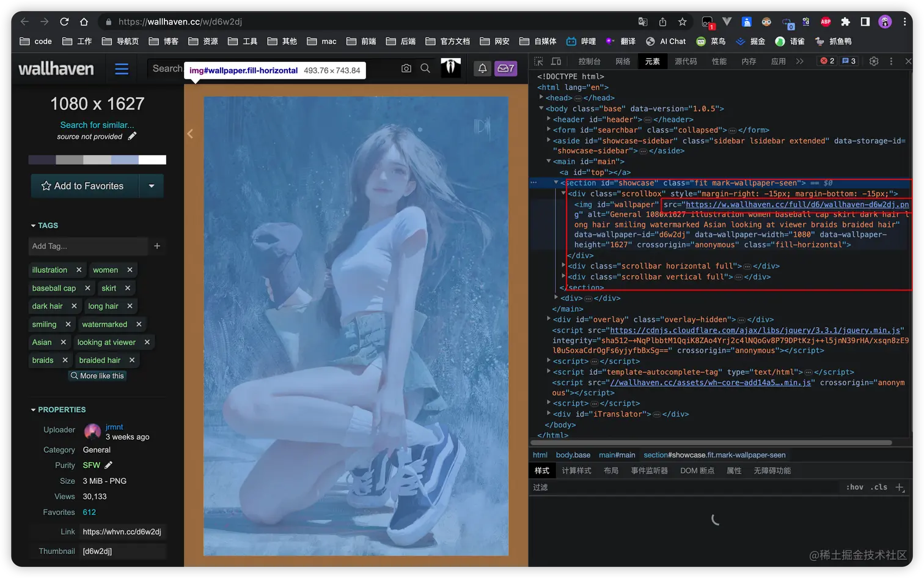
Task: Open DevTools more options kebab menu
Action: 891,61
